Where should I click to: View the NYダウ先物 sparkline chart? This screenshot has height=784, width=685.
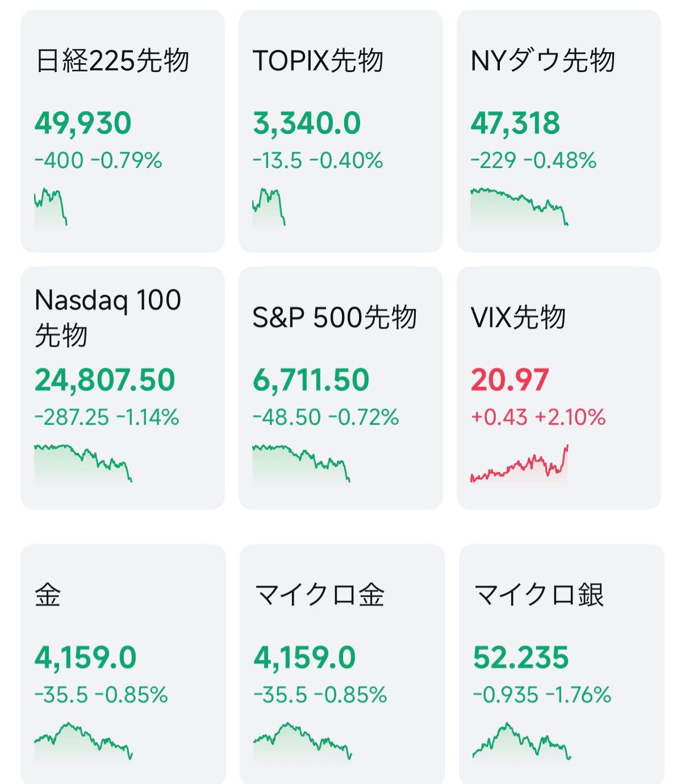519,207
